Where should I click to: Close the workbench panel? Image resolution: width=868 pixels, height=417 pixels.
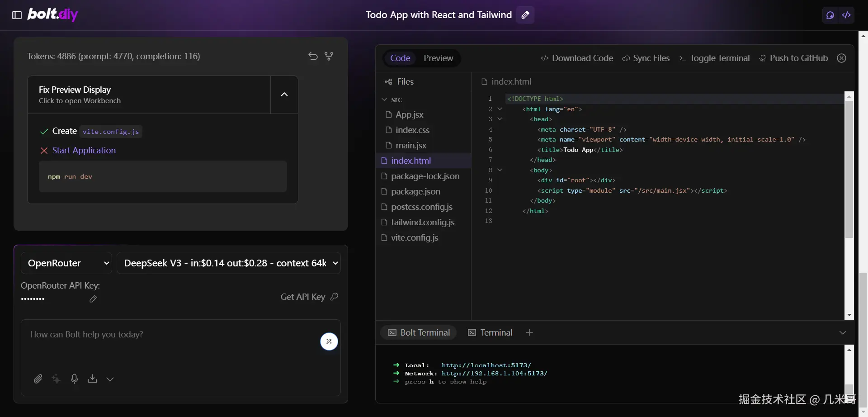coord(841,58)
